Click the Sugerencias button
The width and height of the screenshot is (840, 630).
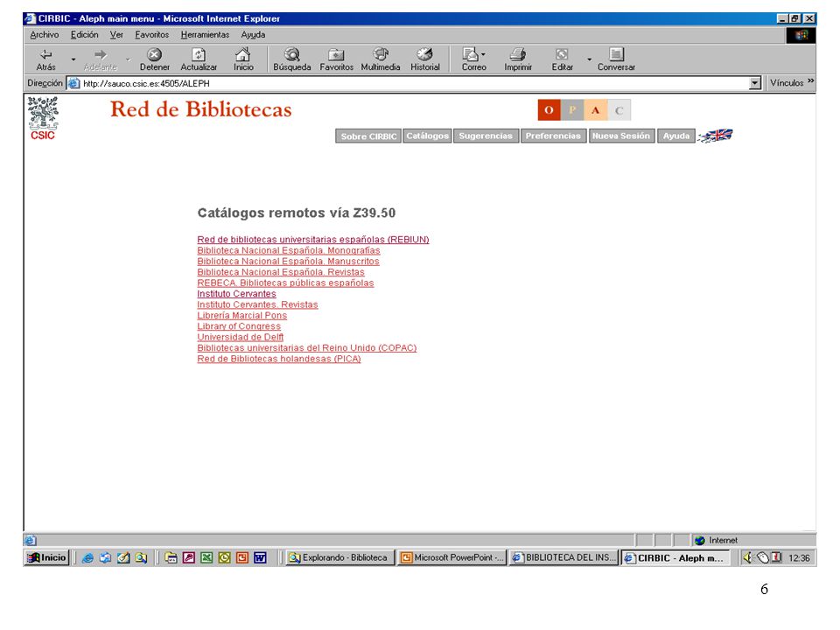[486, 136]
